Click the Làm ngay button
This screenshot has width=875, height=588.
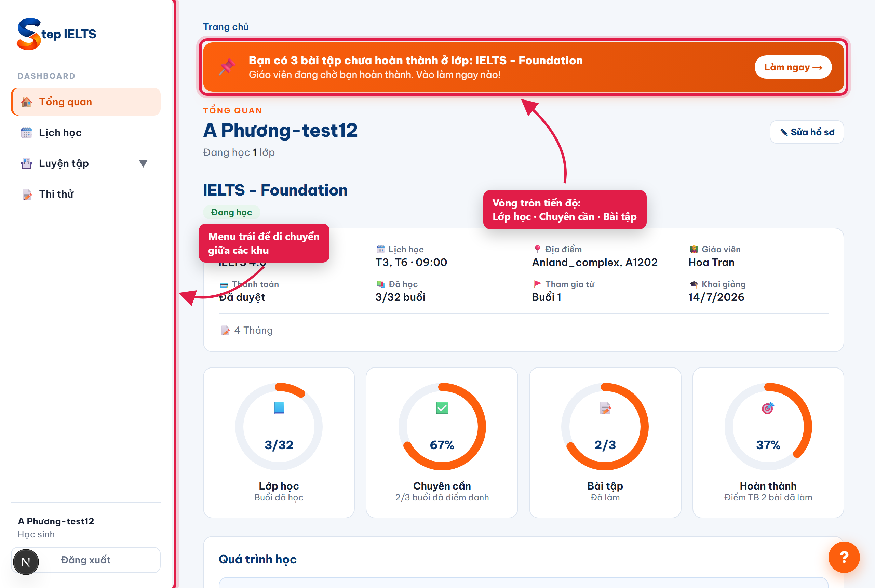click(x=793, y=67)
